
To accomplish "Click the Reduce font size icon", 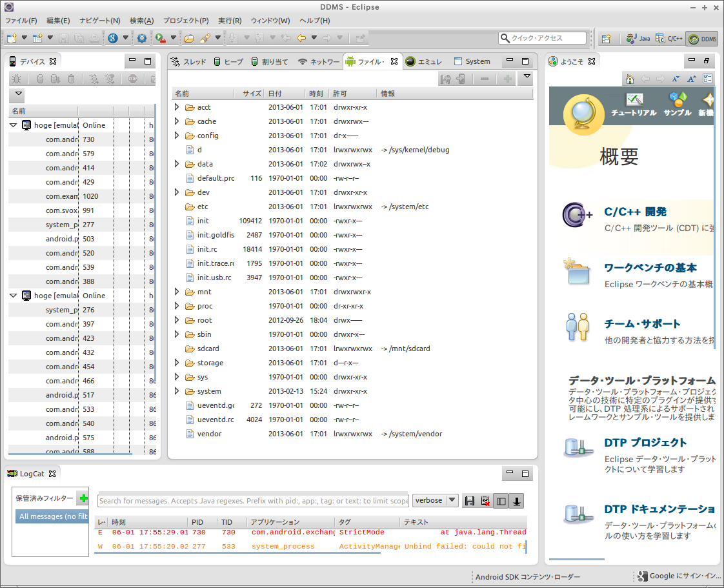I will (676, 79).
